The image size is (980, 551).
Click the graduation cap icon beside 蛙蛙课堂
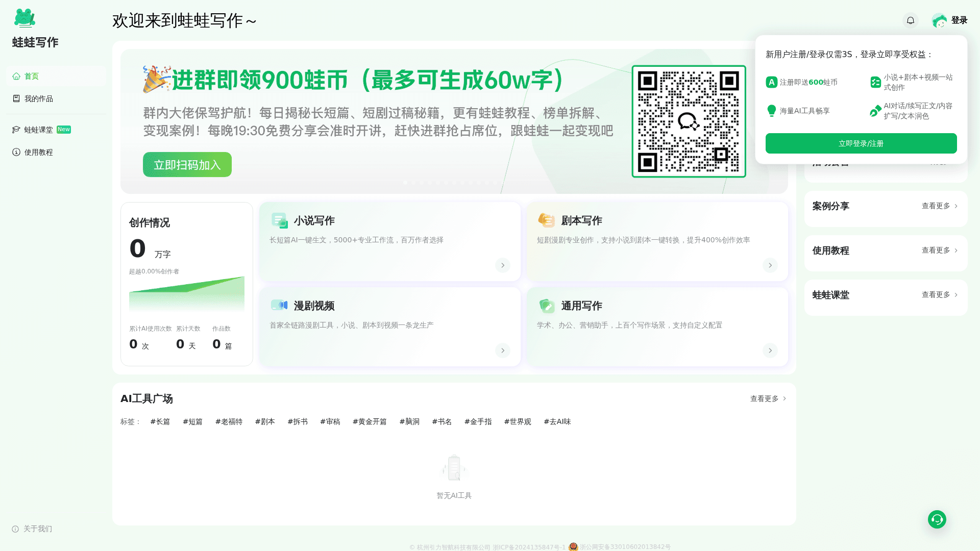point(16,129)
